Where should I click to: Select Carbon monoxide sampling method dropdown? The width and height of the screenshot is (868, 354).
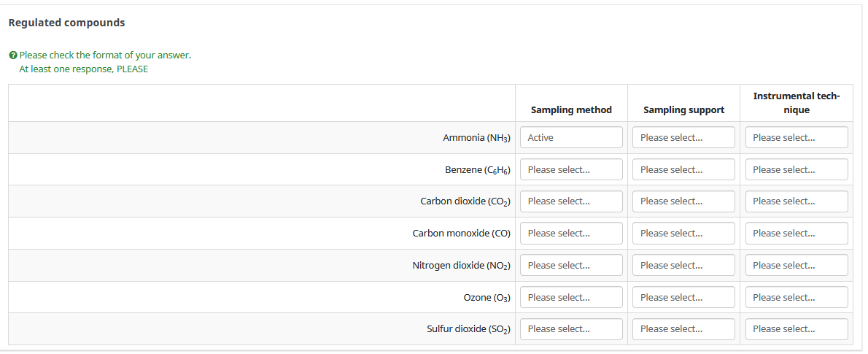(x=571, y=234)
